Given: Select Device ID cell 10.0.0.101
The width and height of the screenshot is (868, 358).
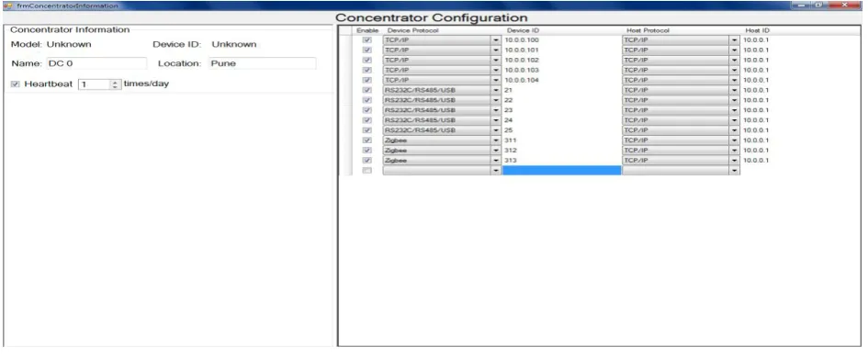Looking at the screenshot, I should (561, 50).
